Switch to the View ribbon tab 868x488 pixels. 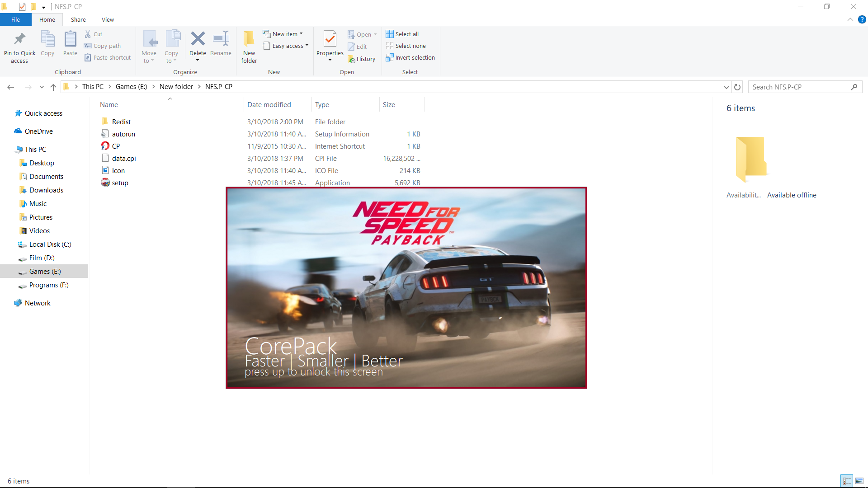(108, 19)
